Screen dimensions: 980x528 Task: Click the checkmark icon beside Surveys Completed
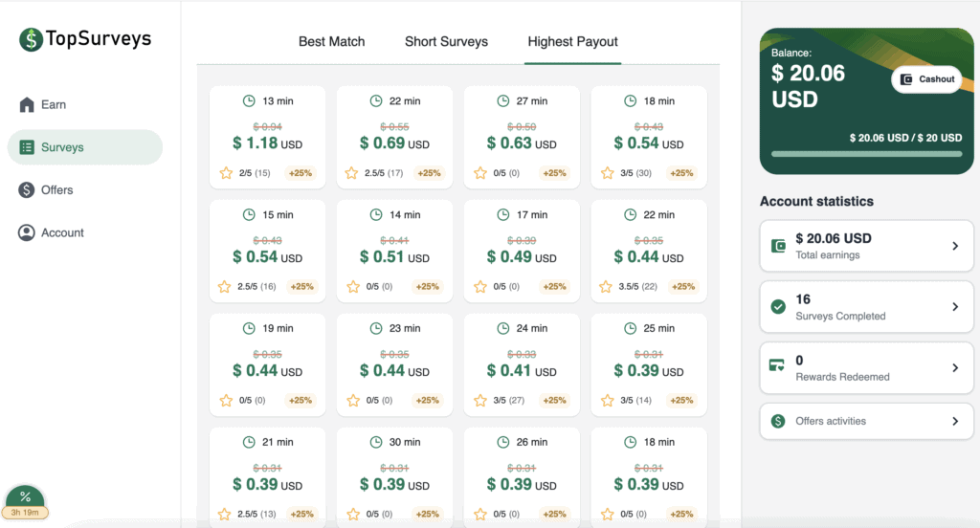pyautogui.click(x=778, y=307)
